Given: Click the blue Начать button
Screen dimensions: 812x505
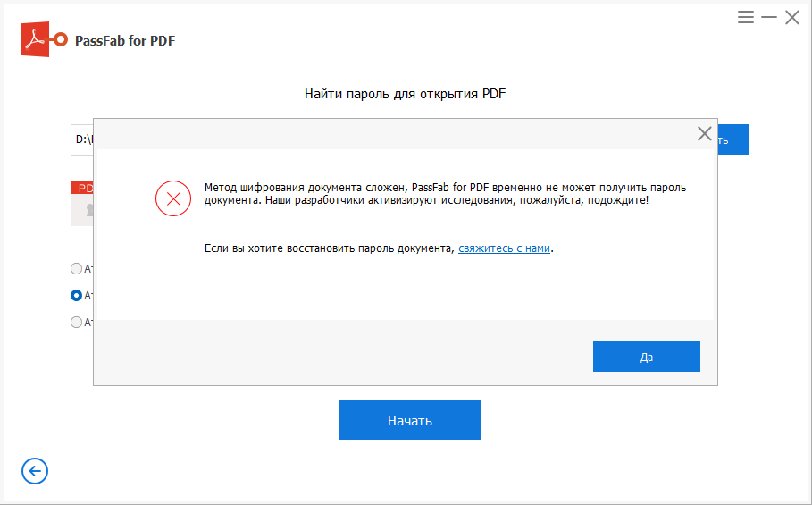Looking at the screenshot, I should [409, 420].
